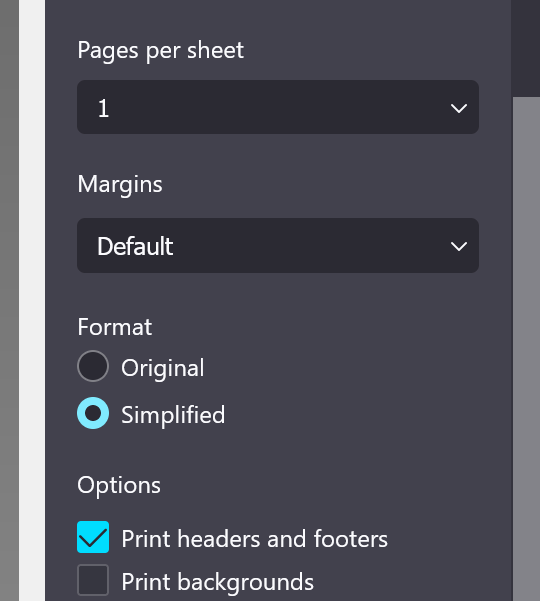
Task: Click the 'Simplified' label text
Action: (173, 415)
